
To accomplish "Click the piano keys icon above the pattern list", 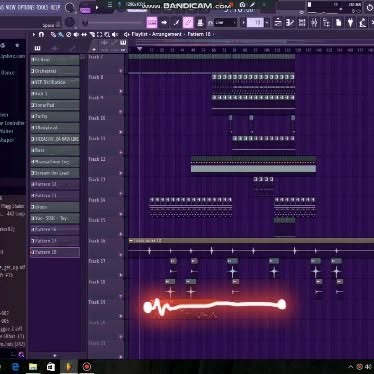I will 37,48.
